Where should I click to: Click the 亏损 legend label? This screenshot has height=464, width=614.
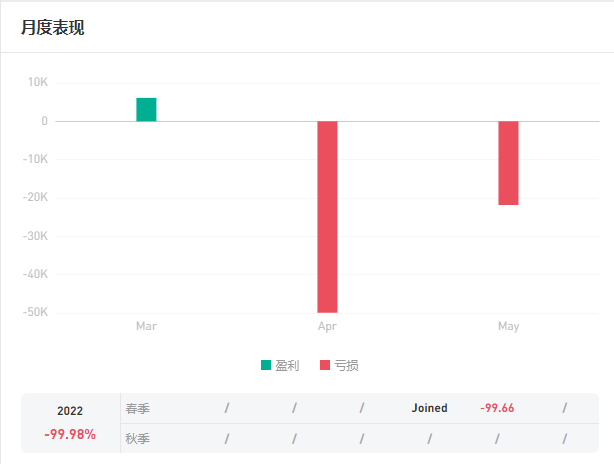tap(347, 365)
